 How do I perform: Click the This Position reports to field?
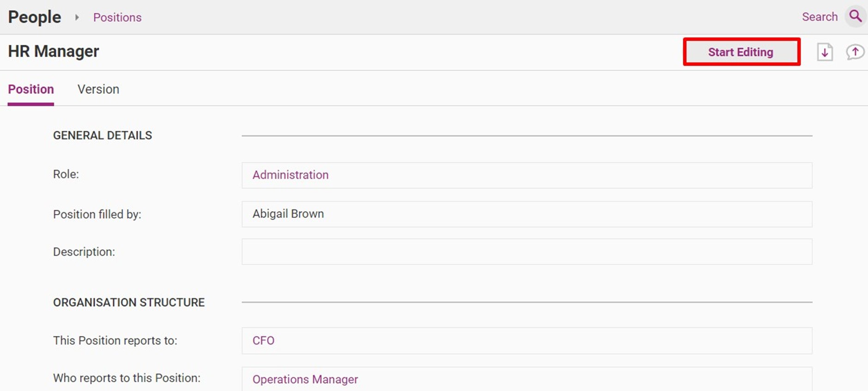527,341
